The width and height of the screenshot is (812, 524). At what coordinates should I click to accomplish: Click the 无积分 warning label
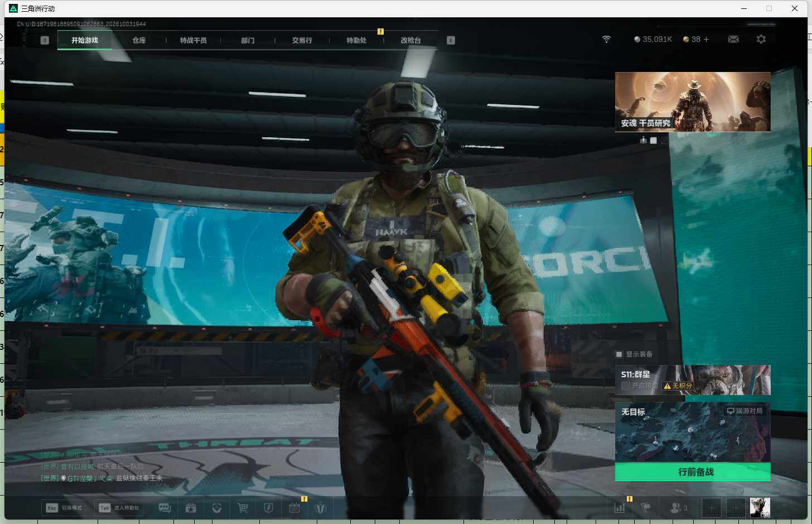point(678,386)
